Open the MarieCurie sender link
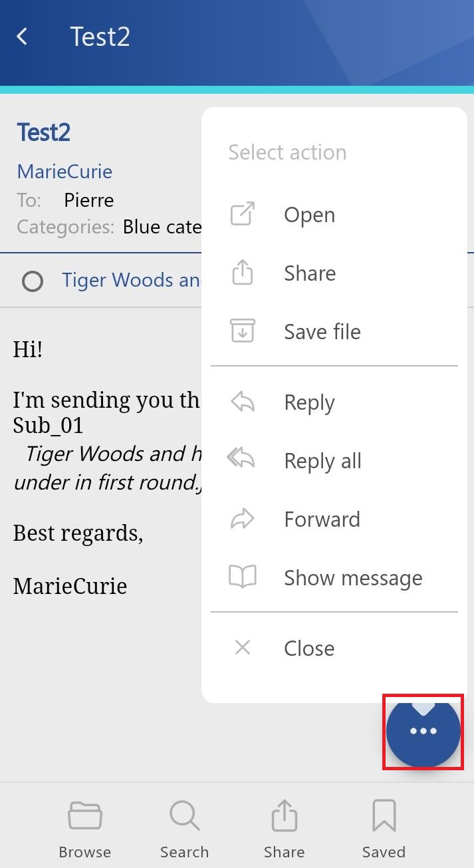The width and height of the screenshot is (474, 868). tap(64, 172)
